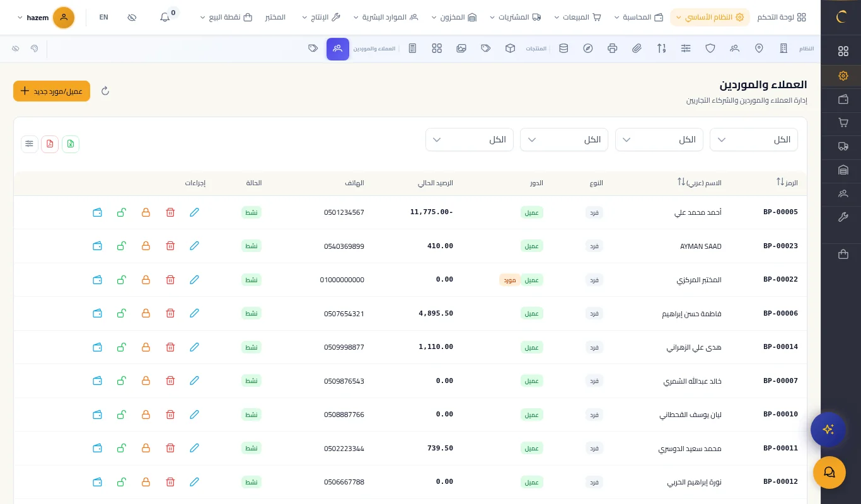
Task: Click the calculator icon in sub-toolbar
Action: [x=413, y=49]
